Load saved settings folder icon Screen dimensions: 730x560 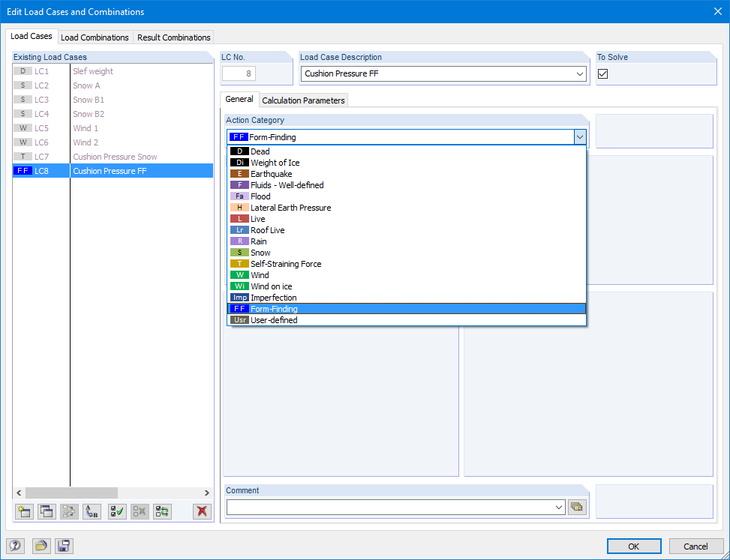[41, 546]
